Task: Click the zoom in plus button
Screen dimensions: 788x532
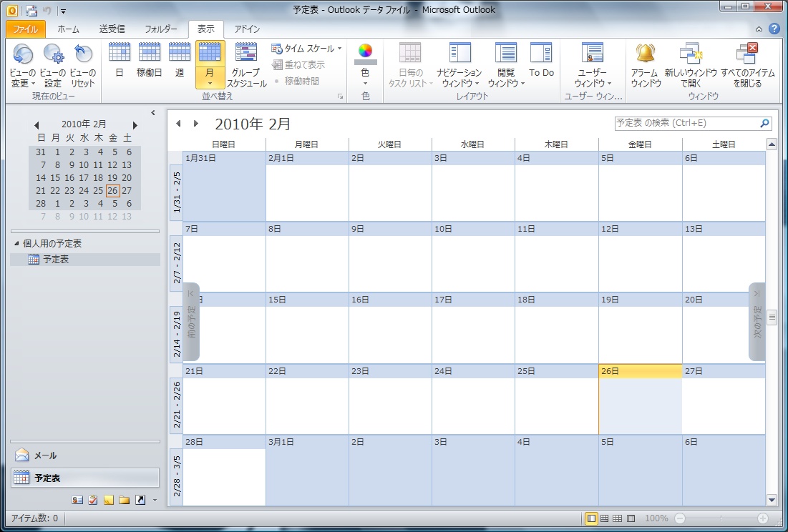Action: 762,518
